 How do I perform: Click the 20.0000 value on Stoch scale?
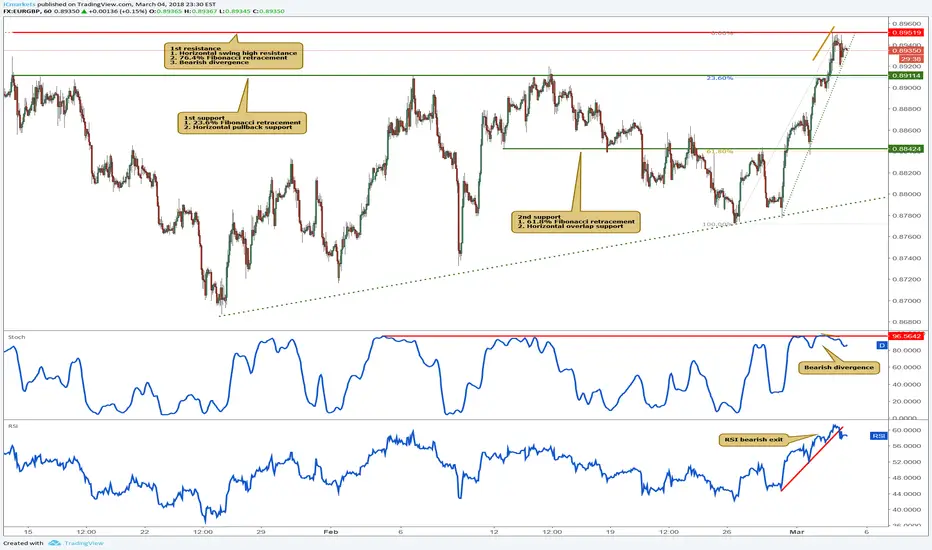tap(905, 401)
